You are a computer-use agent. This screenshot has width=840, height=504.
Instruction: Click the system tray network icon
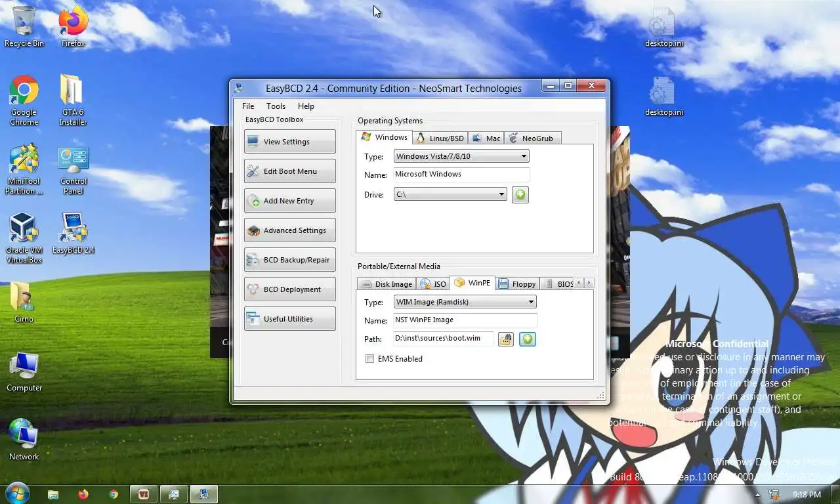(774, 495)
